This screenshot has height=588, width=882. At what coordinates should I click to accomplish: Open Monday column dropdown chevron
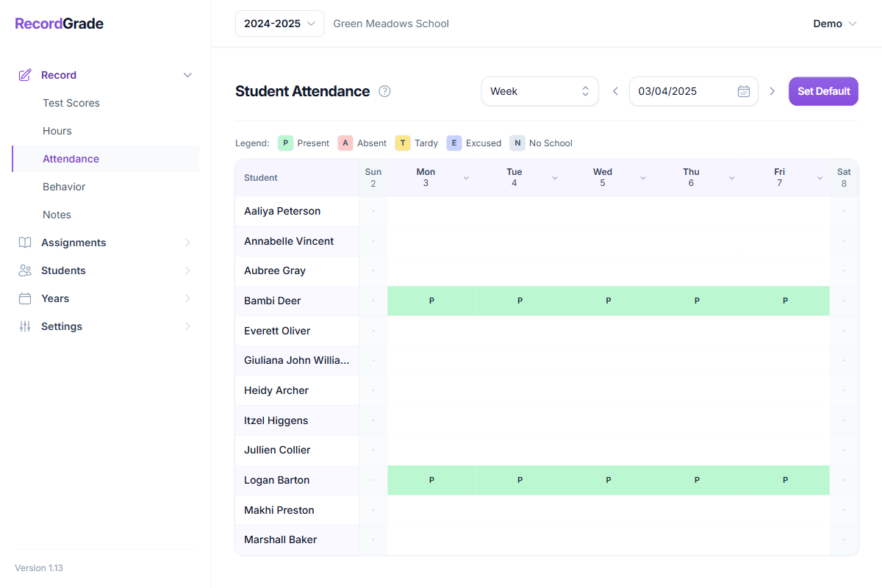466,178
